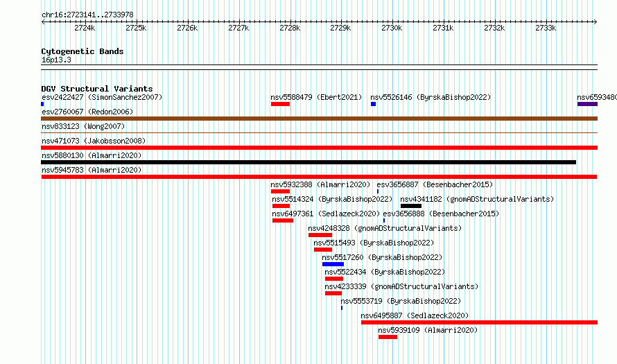Select the red nsv5514324 variant bar
The height and width of the screenshot is (364, 617).
[x=281, y=206]
